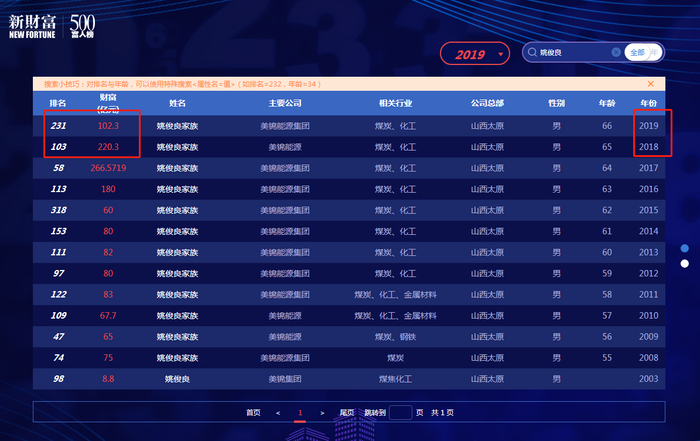
Task: Click the 年份 column header
Action: point(648,103)
